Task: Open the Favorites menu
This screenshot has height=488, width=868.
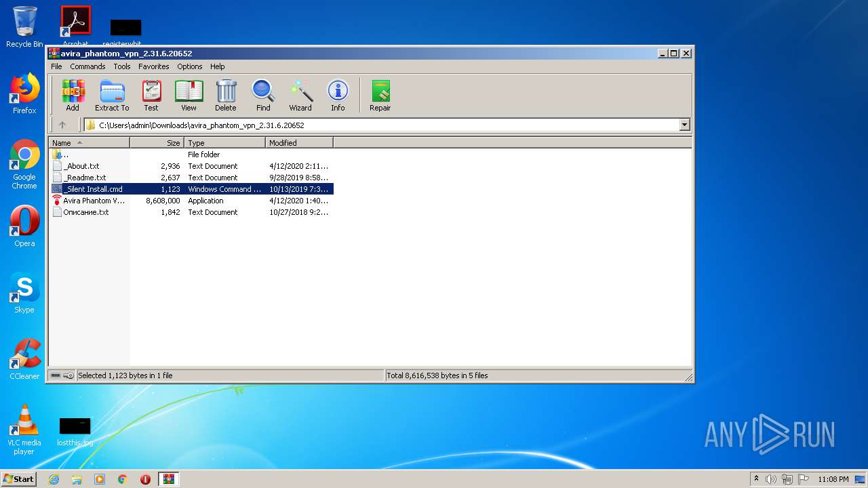Action: click(x=154, y=66)
